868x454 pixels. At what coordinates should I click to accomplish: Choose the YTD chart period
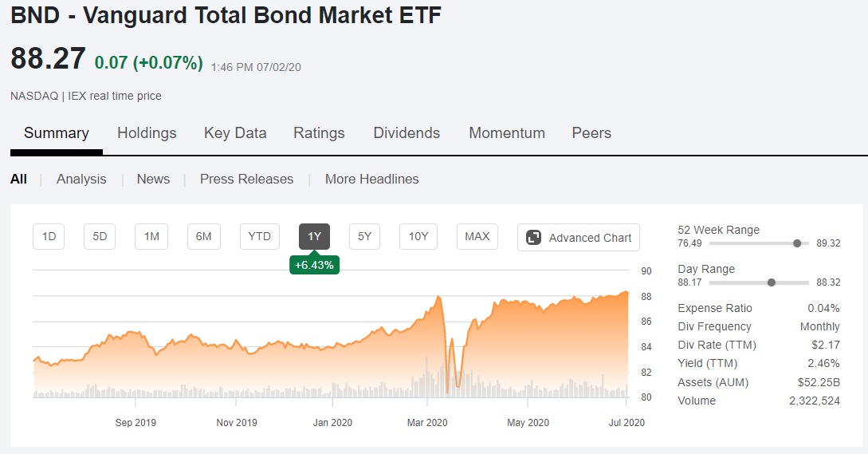tap(260, 237)
